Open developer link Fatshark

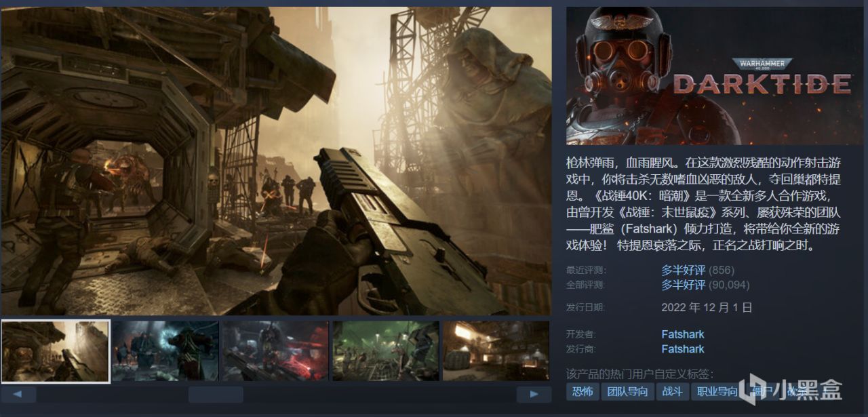pos(683,334)
